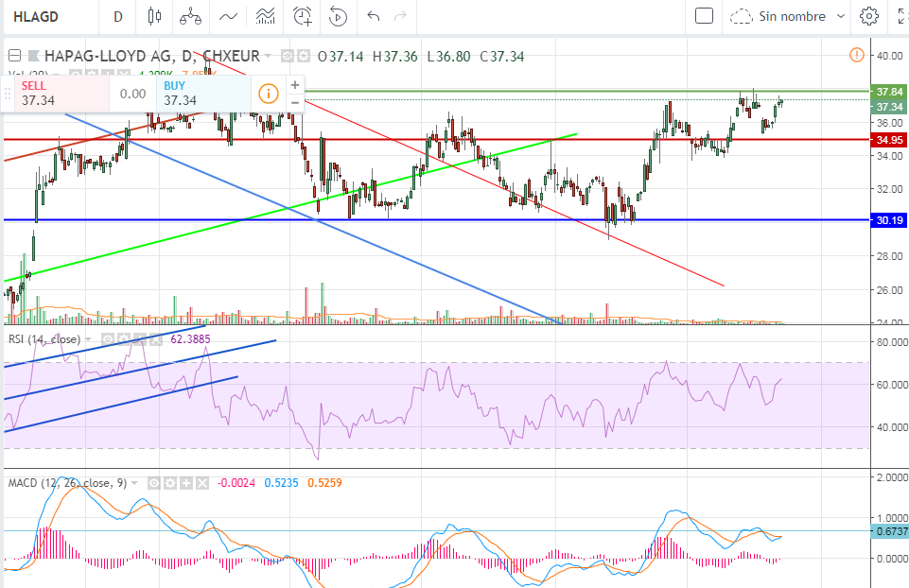Select the 37.84 green price label
Viewport: 909px width, 588px height.
pyautogui.click(x=889, y=92)
